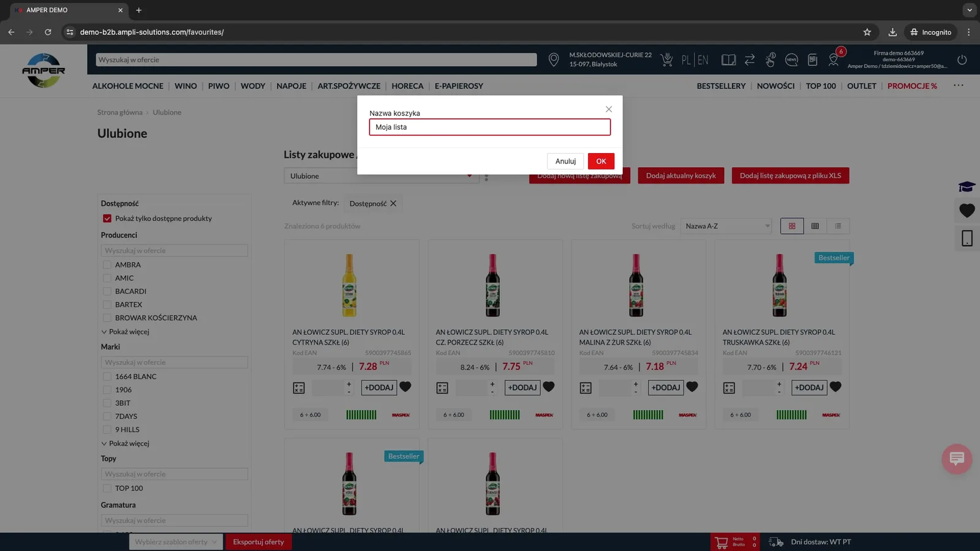The width and height of the screenshot is (980, 551).
Task: Check the AMBRA producer checkbox
Action: click(107, 265)
